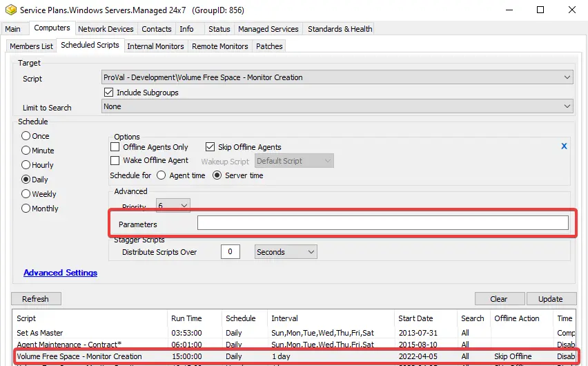This screenshot has height=366, width=588.
Task: Open the Remote Monitors subtab
Action: (220, 46)
